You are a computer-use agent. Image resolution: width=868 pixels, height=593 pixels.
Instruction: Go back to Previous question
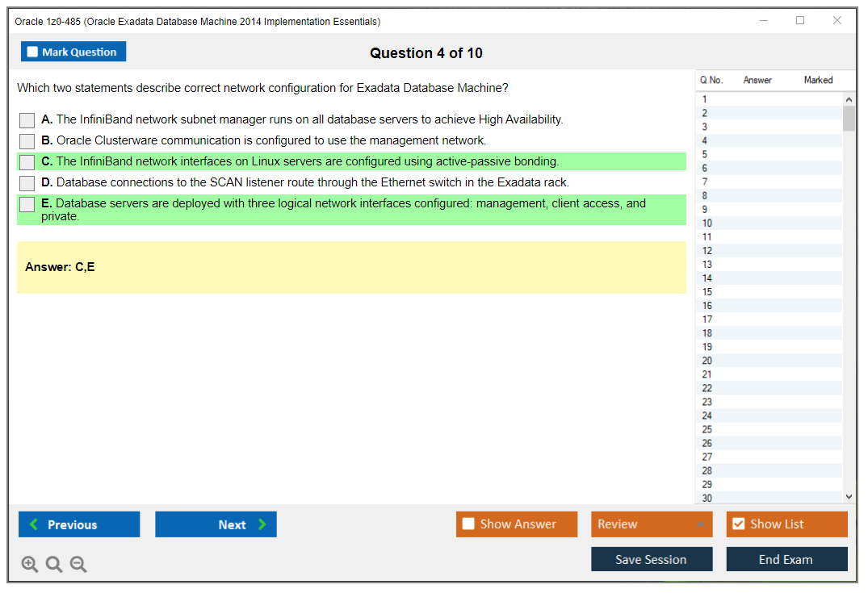[x=79, y=524]
